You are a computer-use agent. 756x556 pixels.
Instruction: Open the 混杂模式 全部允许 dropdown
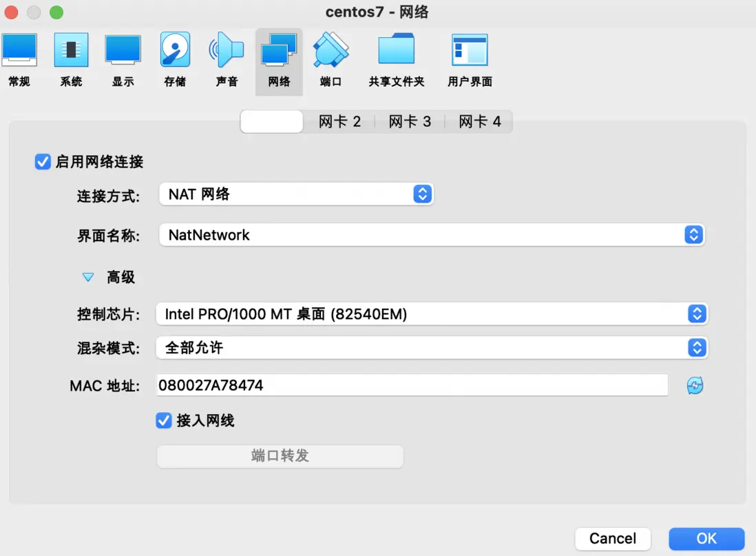click(x=432, y=348)
